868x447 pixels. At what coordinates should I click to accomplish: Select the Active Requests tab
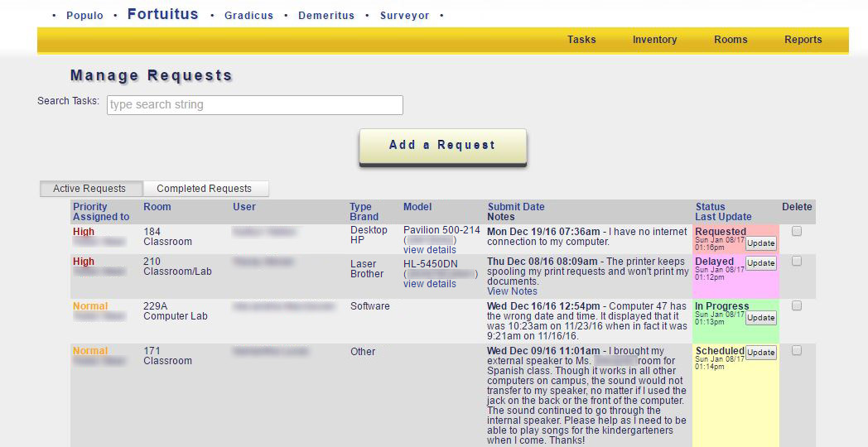89,189
